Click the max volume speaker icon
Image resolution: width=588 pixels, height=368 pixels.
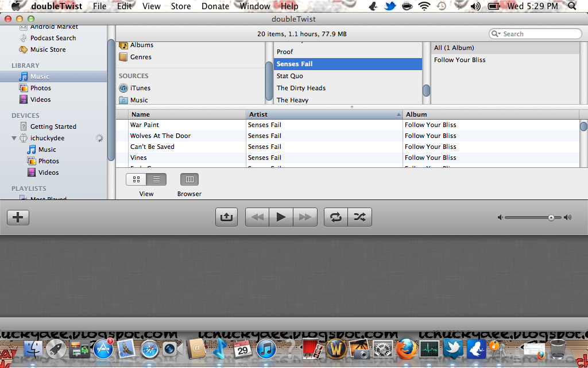[x=568, y=217]
